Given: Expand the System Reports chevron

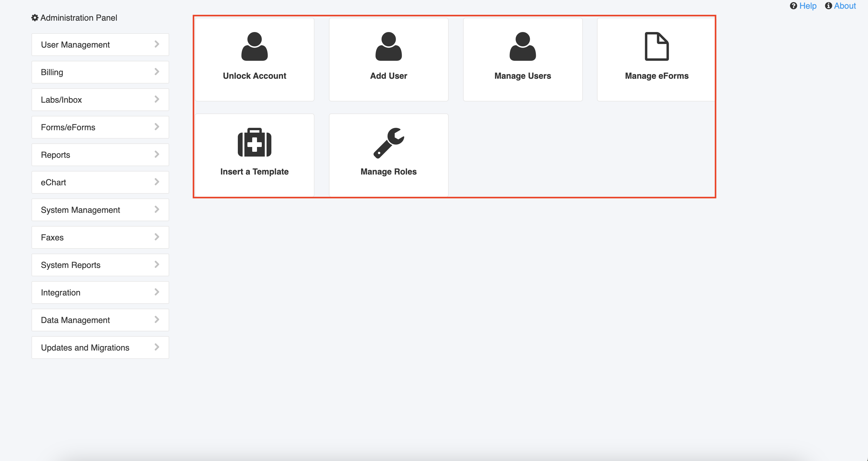Looking at the screenshot, I should click(157, 264).
